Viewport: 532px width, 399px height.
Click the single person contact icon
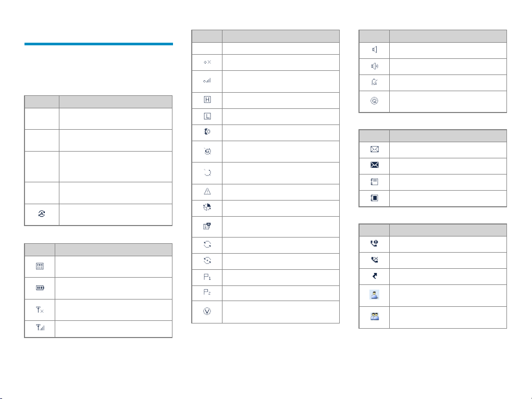(x=374, y=294)
